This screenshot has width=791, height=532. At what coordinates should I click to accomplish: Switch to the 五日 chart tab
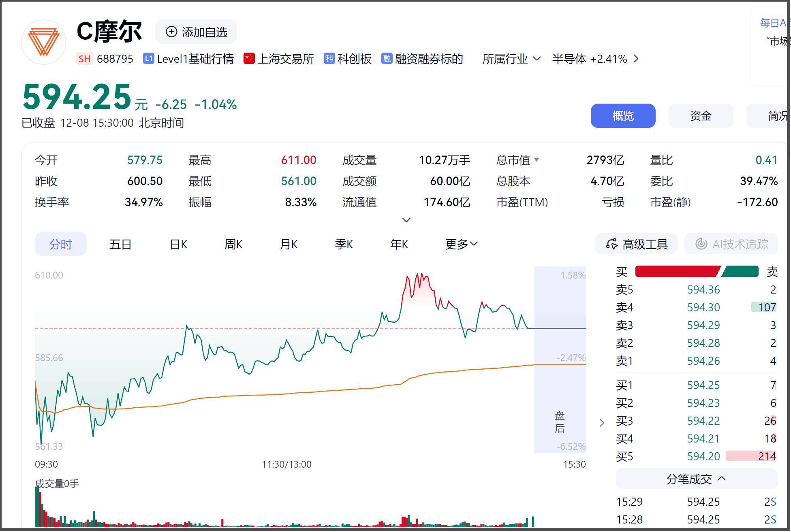click(x=120, y=244)
